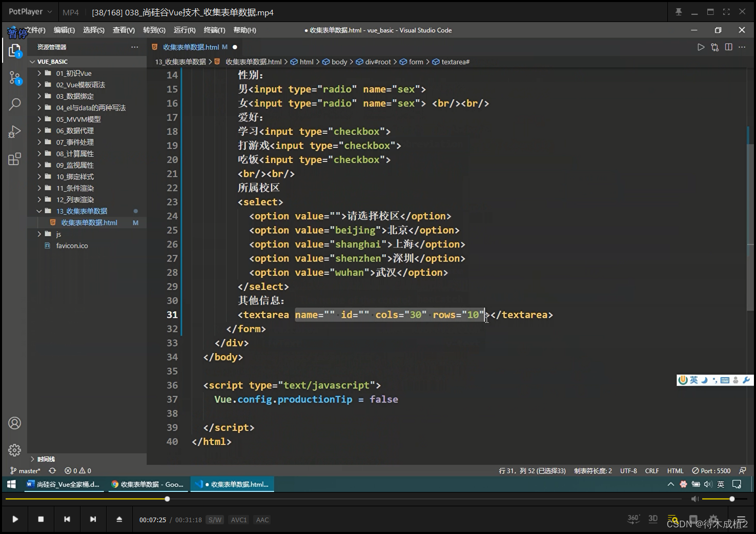Open the Accounts icon in activity bar
Image resolution: width=756 pixels, height=534 pixels.
[15, 423]
